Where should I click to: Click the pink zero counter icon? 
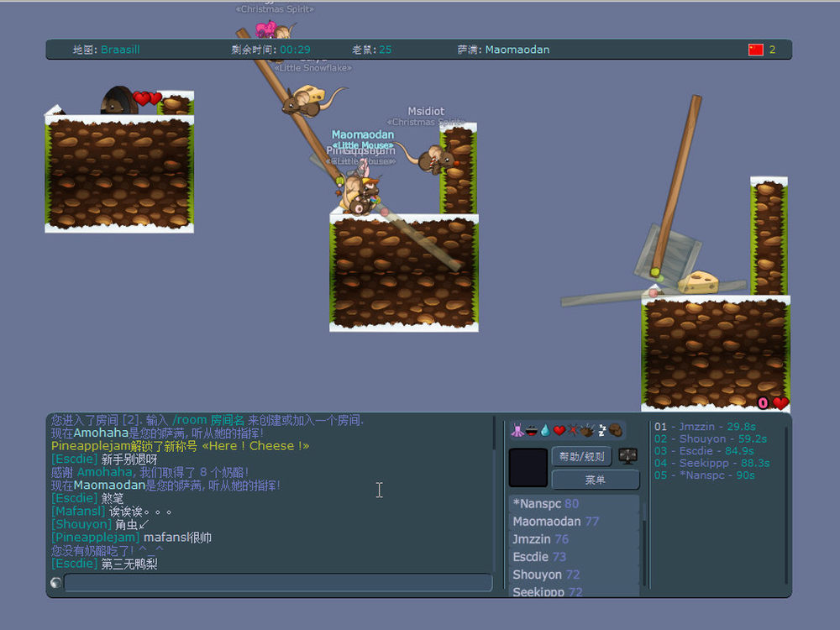pyautogui.click(x=763, y=403)
